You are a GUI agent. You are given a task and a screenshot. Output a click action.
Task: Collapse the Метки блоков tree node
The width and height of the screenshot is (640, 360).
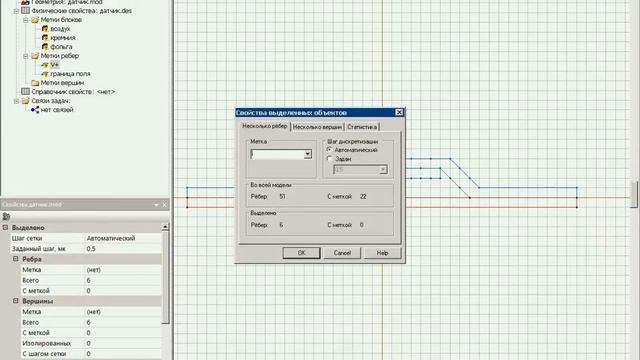tap(26, 20)
